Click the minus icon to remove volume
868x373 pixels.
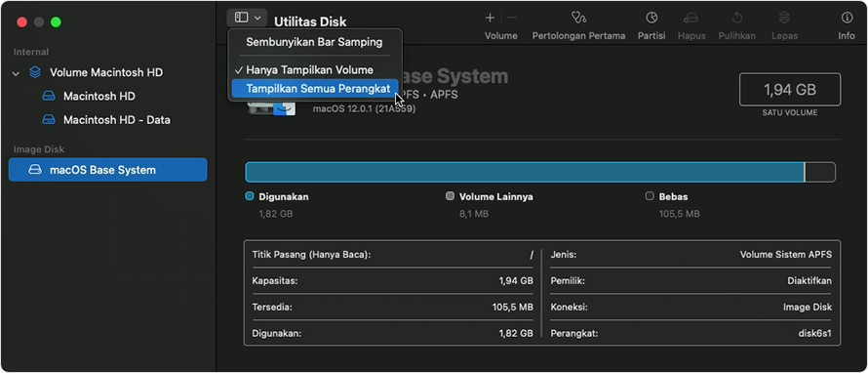[x=512, y=19]
